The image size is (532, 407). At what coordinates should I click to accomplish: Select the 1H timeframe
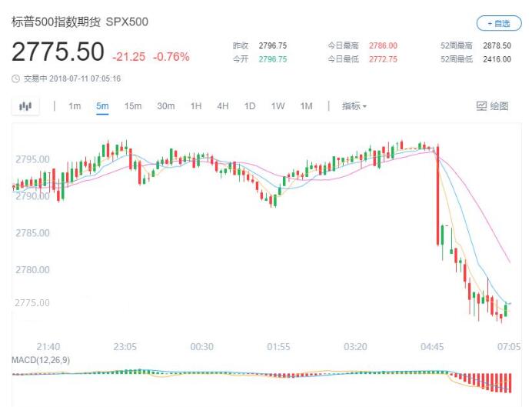(196, 106)
